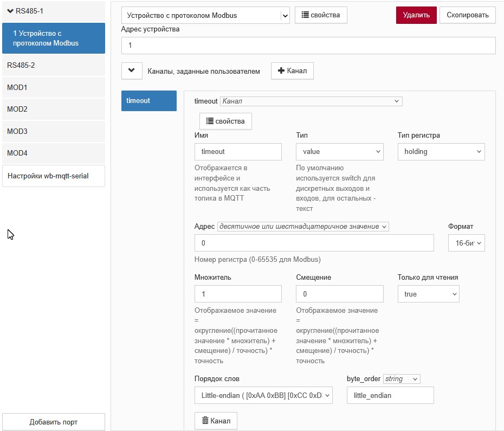504x431 pixels.
Task: Change Только для чтения true selector
Action: pos(428,294)
